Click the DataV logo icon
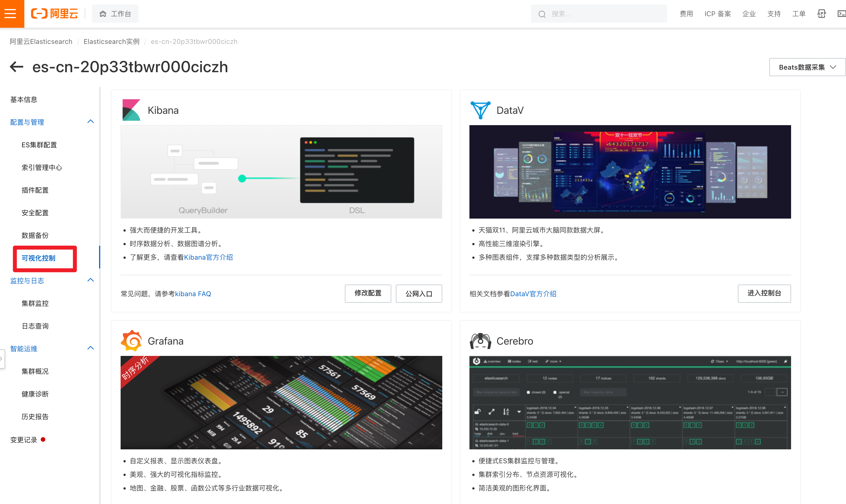The height and width of the screenshot is (504, 846). click(x=480, y=110)
